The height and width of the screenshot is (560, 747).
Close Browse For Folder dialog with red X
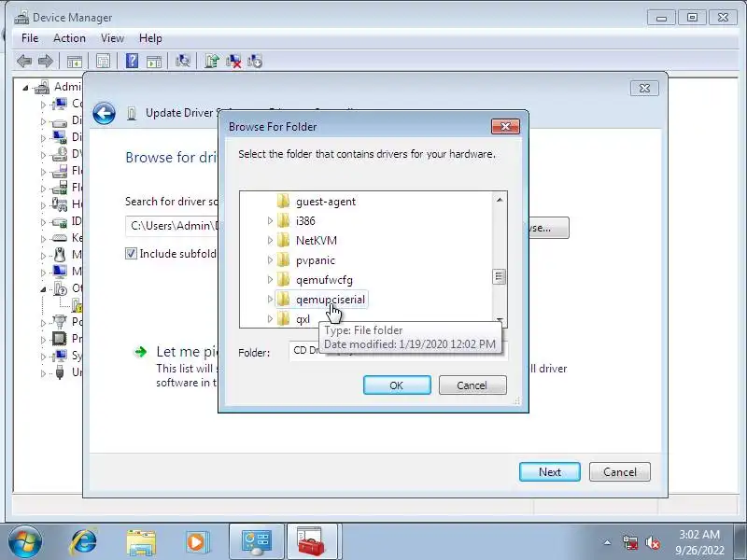click(505, 126)
